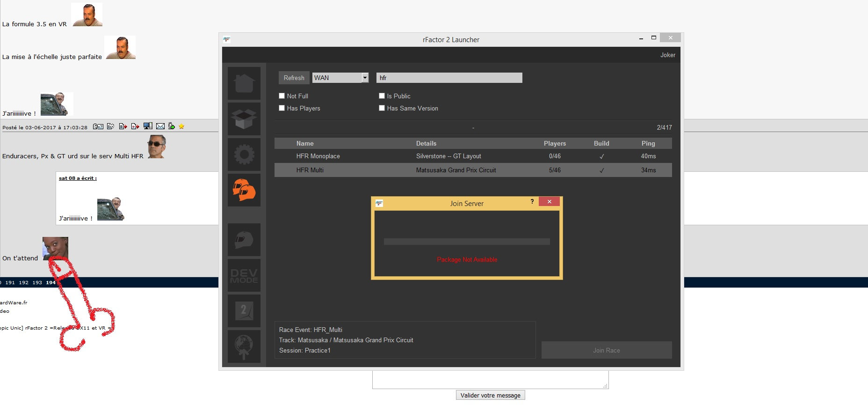Screen dimensions: 868x405
Task: Sort server list by Players column
Action: (x=555, y=143)
